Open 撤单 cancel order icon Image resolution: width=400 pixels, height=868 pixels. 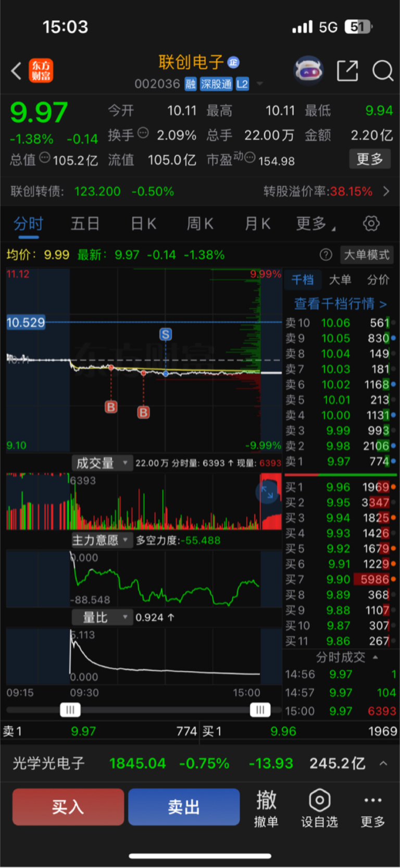pos(266,808)
